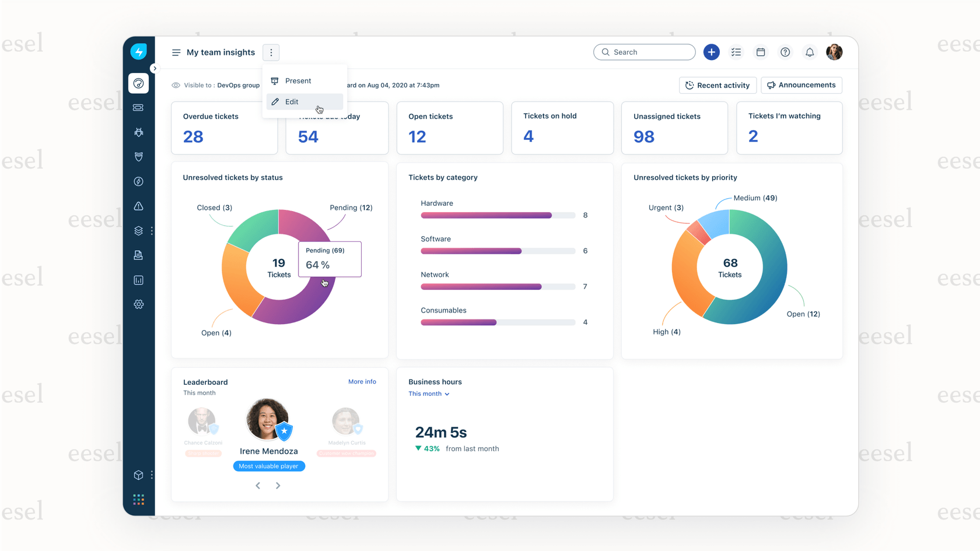Open the calendar from the top toolbar

(x=761, y=52)
